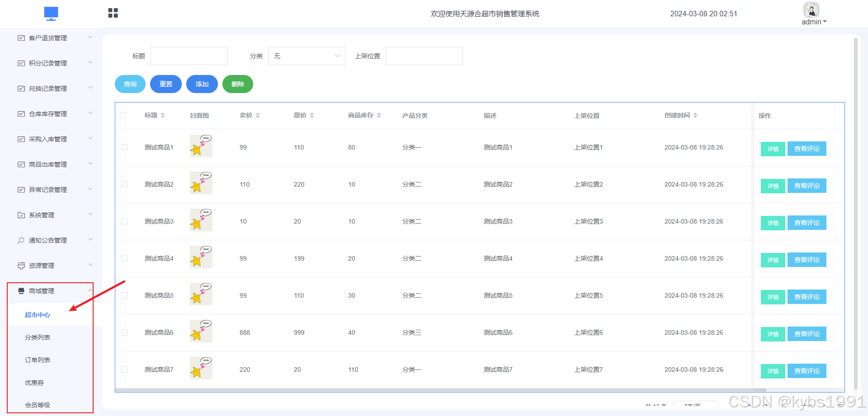The height and width of the screenshot is (416, 868).
Task: Click the 商城管理 shop icon
Action: click(21, 291)
